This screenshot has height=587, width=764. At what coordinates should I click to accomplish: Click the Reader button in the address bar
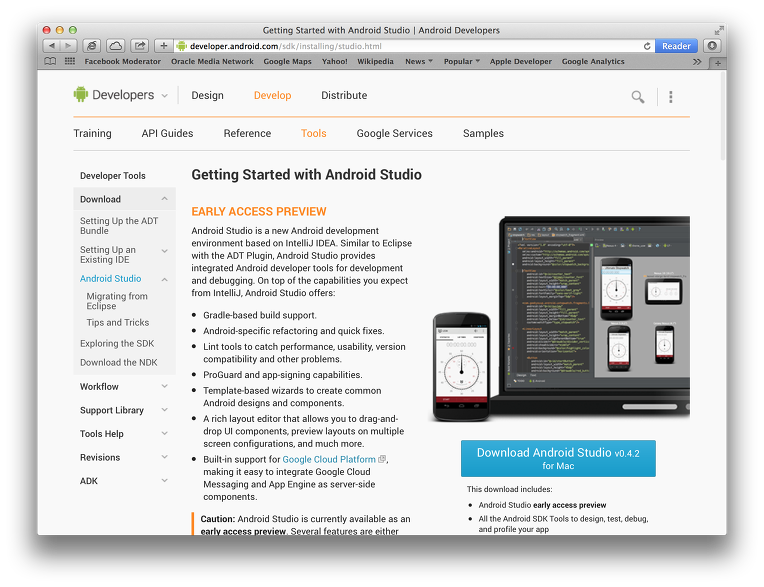tap(676, 46)
